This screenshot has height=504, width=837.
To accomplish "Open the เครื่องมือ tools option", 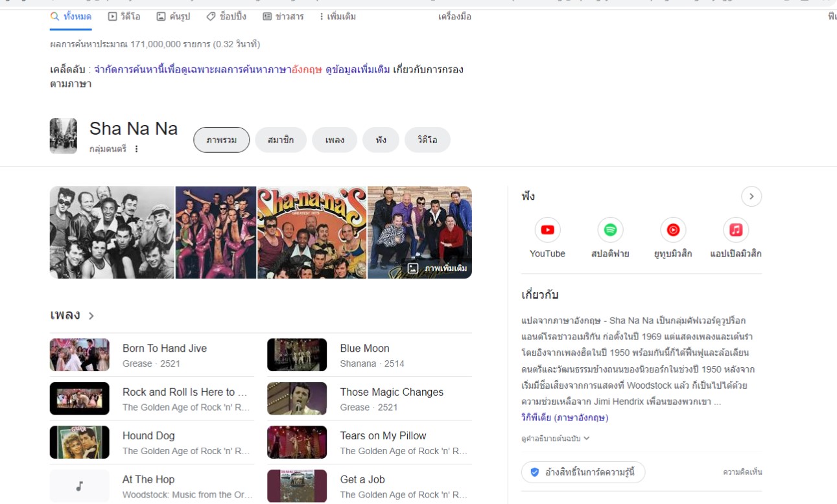I will tap(454, 17).
